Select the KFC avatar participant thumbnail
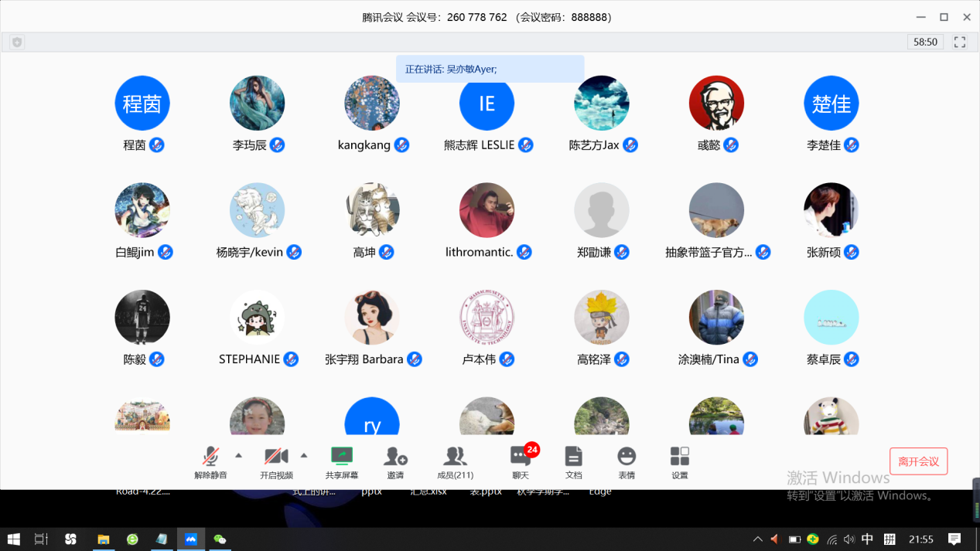The width and height of the screenshot is (980, 551). (716, 103)
